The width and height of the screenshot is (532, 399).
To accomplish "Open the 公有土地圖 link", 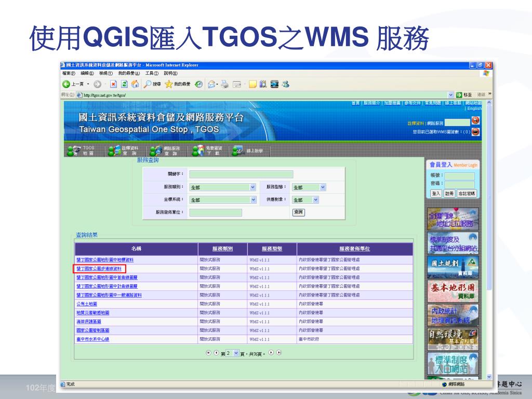I will (87, 304).
